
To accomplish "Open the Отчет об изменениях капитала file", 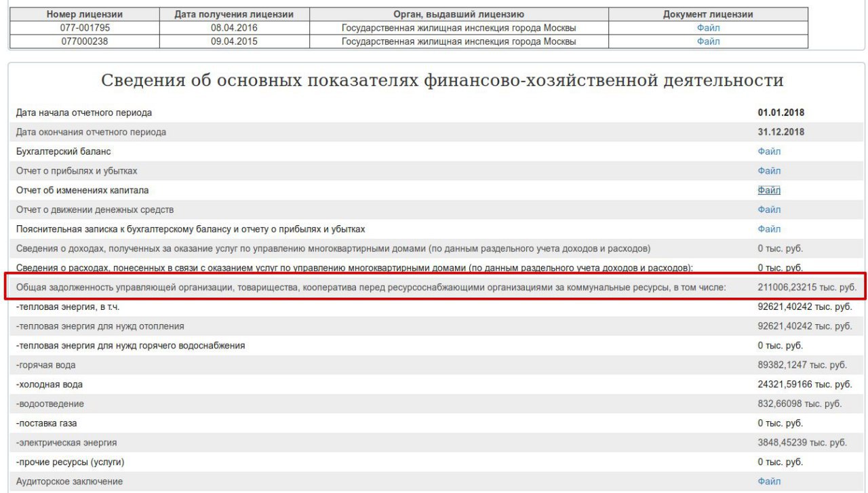I will [769, 191].
